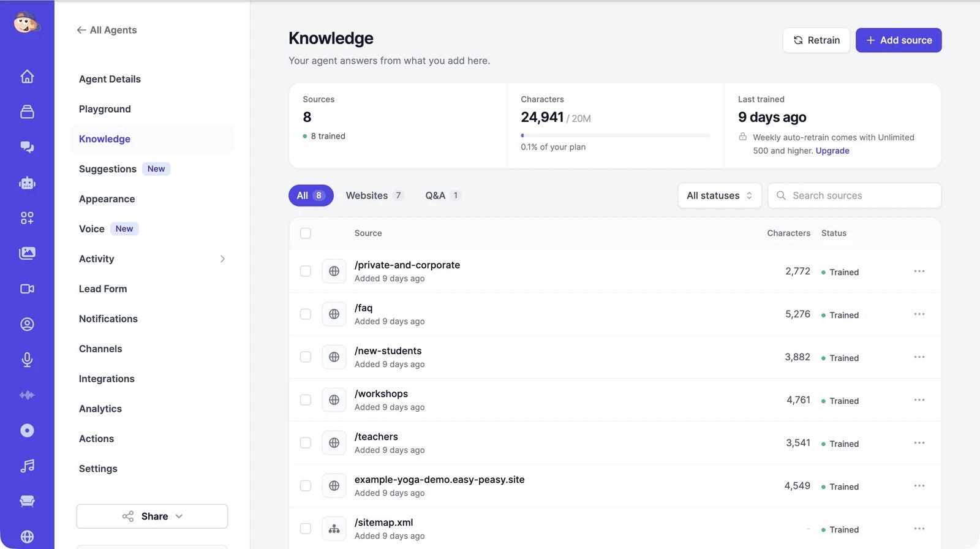Click the globe icon beside /faq
The height and width of the screenshot is (549, 980).
334,314
